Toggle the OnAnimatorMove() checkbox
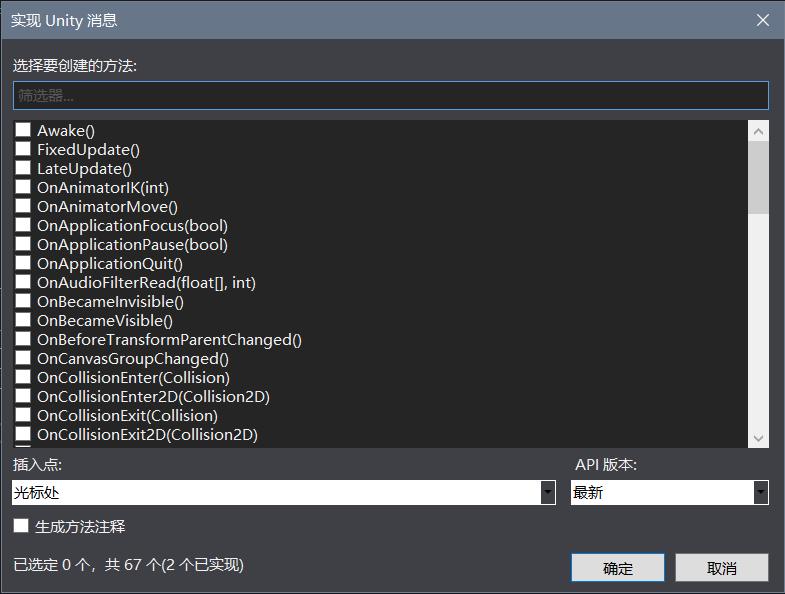 pyautogui.click(x=23, y=206)
